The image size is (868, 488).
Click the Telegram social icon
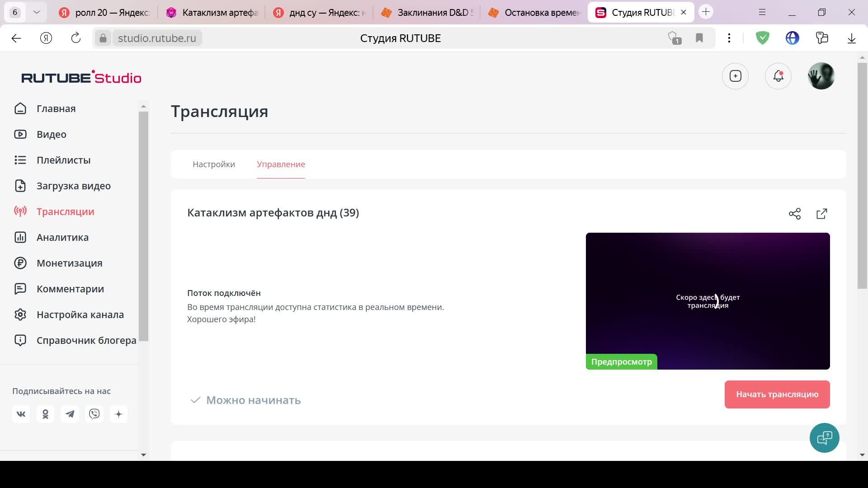point(70,414)
